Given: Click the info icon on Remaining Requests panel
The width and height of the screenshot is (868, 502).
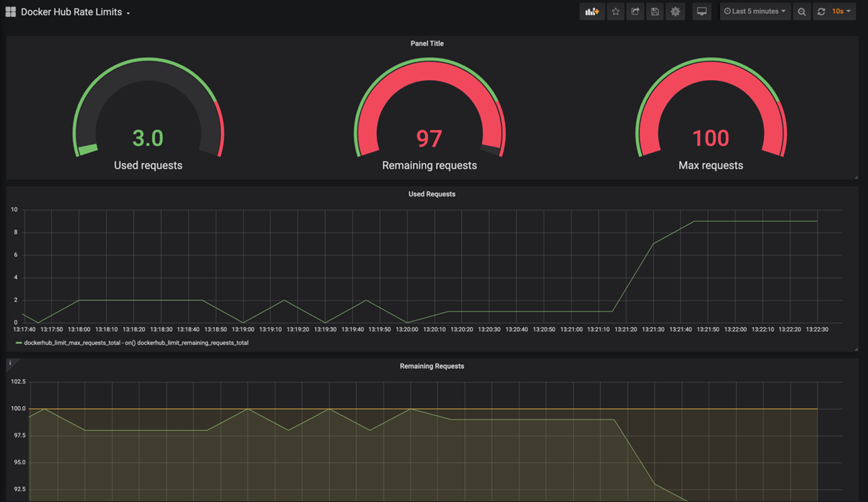Looking at the screenshot, I should coord(10,362).
